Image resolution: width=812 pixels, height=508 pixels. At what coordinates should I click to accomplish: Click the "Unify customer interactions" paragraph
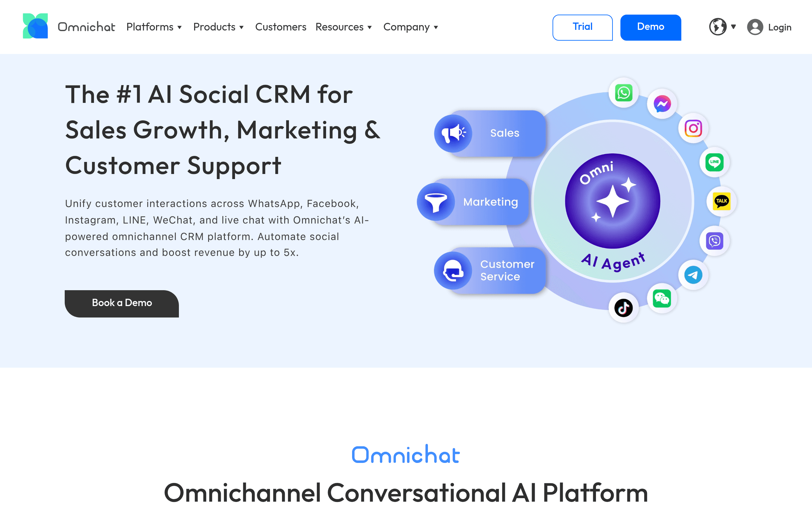point(217,228)
